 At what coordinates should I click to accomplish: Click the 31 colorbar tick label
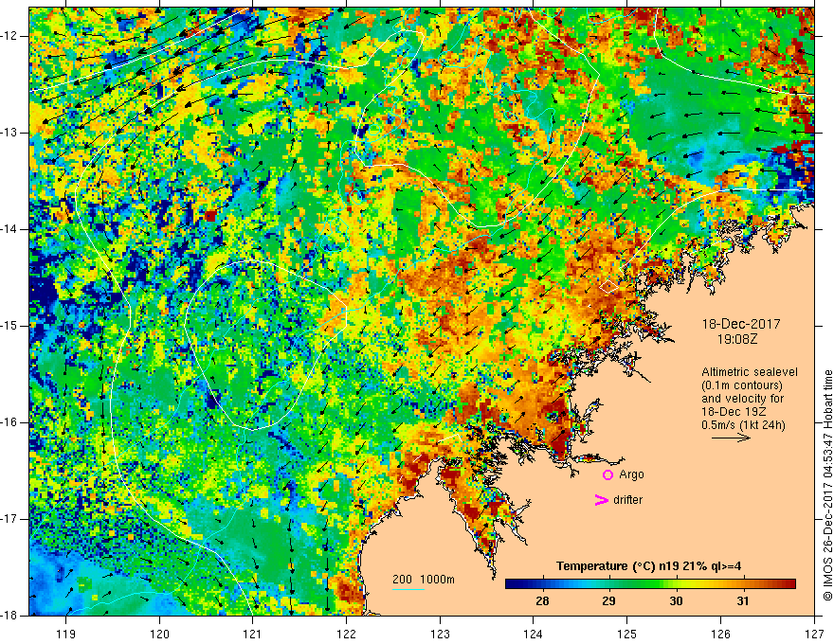coord(743,601)
